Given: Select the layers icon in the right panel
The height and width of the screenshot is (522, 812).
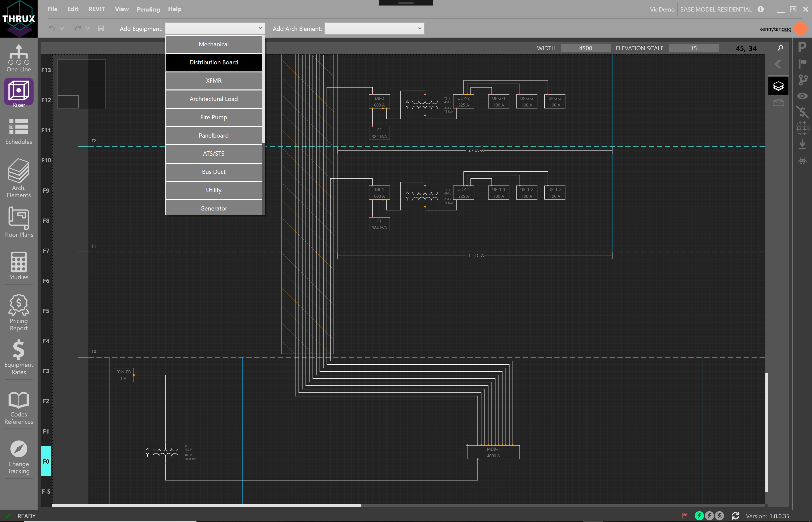Looking at the screenshot, I should click(778, 86).
